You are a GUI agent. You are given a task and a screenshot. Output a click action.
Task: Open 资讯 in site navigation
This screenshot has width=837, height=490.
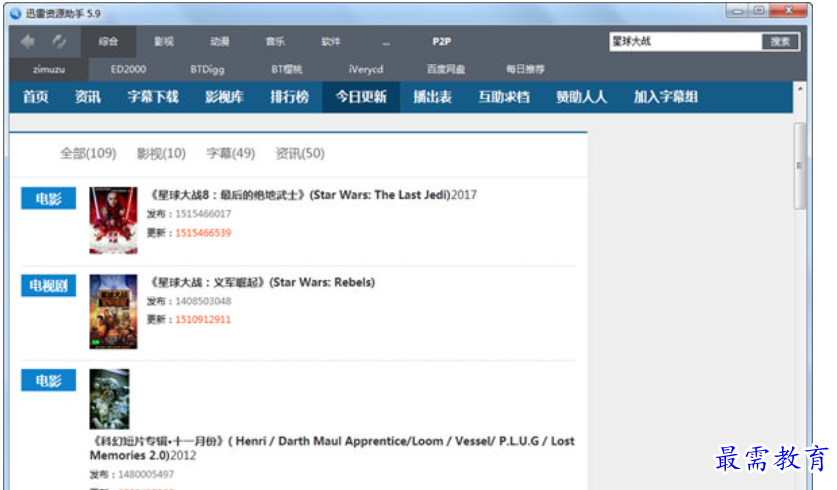point(88,97)
